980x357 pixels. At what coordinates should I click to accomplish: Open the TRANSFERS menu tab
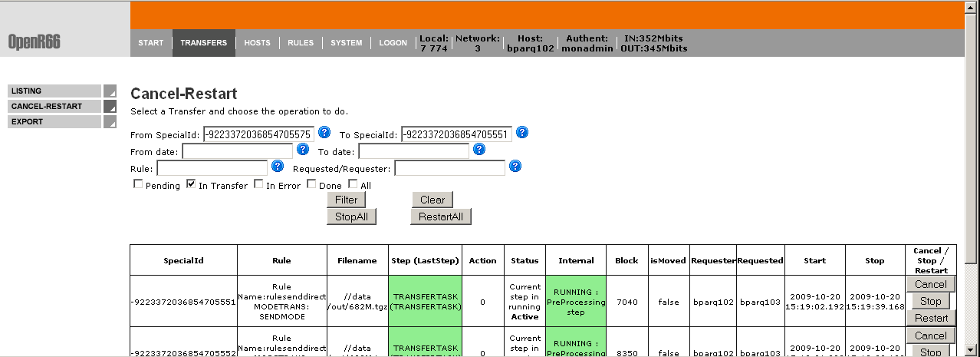pos(204,43)
